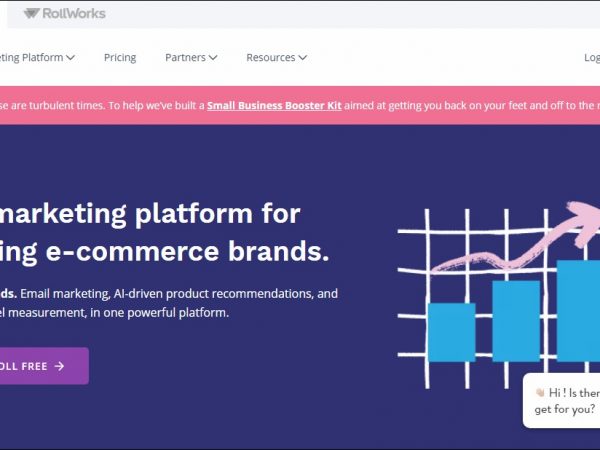
Task: Open the Marketing Platform menu
Action: (32, 58)
